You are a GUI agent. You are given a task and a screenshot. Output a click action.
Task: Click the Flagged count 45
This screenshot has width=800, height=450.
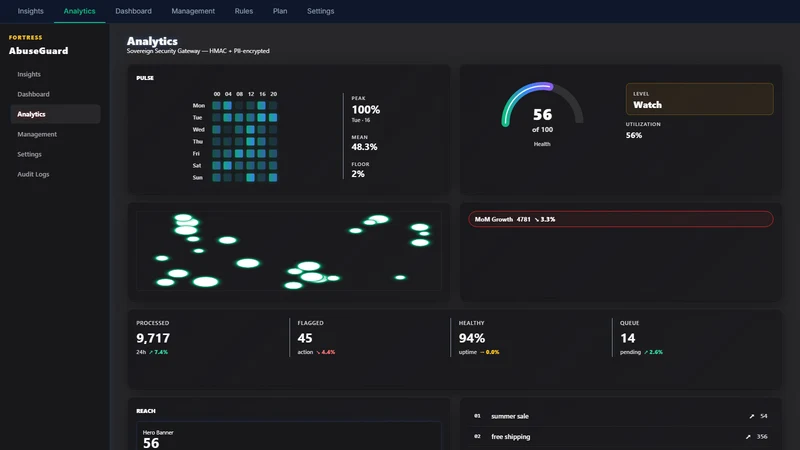(305, 338)
